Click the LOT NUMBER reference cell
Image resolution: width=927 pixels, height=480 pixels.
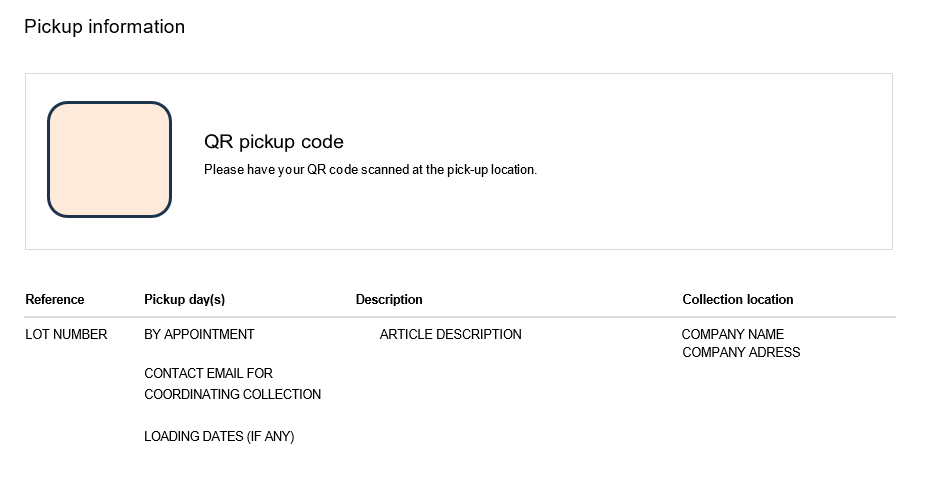(66, 335)
